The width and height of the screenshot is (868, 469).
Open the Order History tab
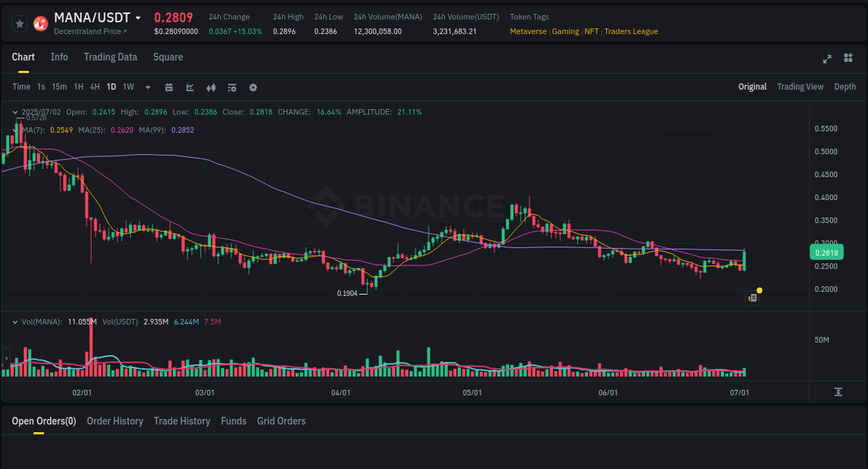tap(115, 421)
